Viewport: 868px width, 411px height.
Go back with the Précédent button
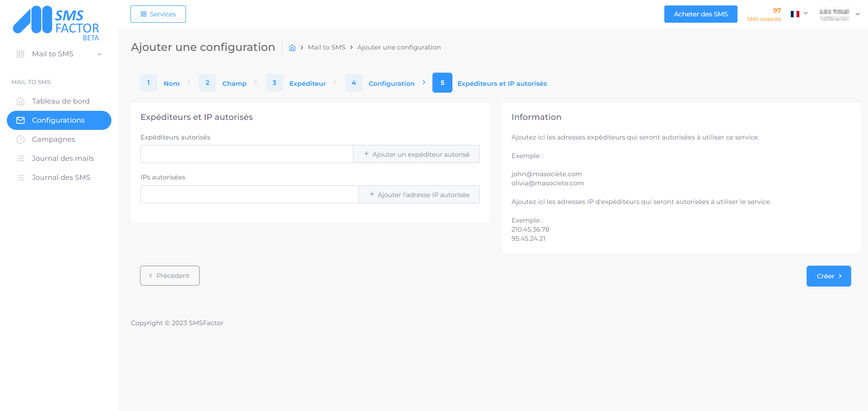point(170,276)
